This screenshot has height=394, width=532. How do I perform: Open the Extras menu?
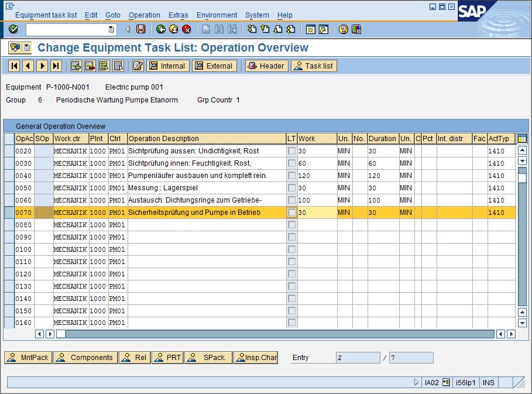pyautogui.click(x=178, y=15)
